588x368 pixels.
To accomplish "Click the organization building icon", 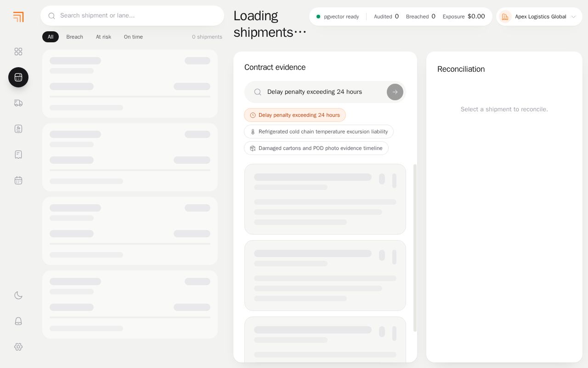I will point(505,17).
